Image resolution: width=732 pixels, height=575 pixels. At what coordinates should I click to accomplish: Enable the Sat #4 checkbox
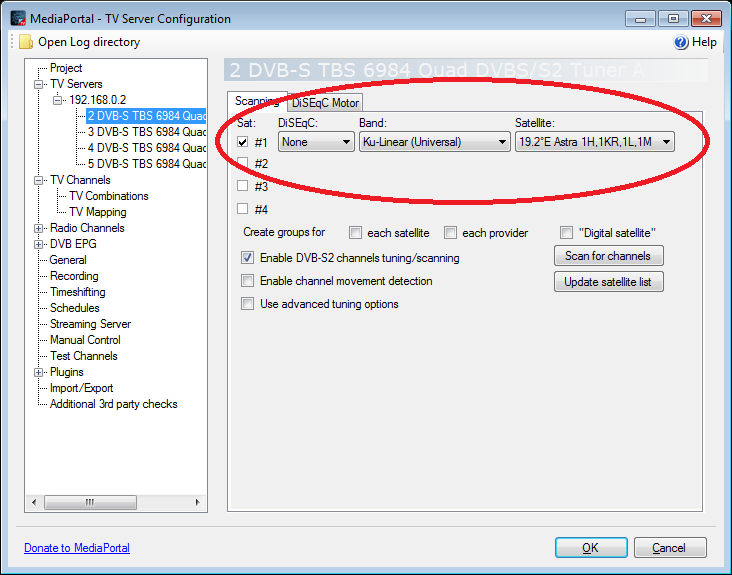[242, 209]
